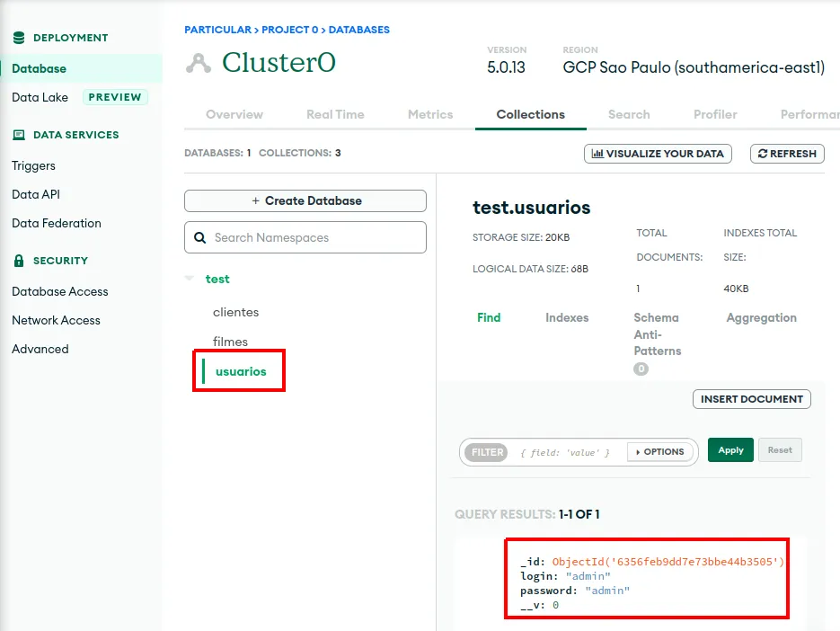Open the Metrics tab
This screenshot has height=631, width=840.
pyautogui.click(x=430, y=114)
